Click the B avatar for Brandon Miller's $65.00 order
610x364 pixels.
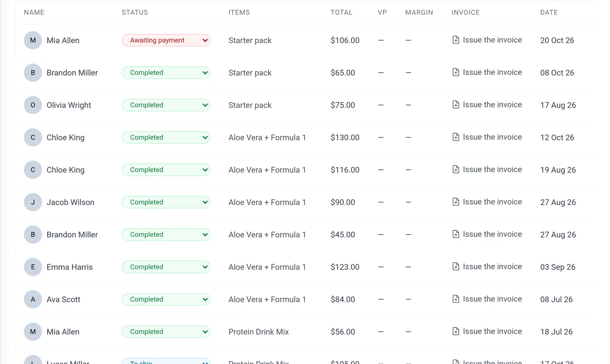tap(33, 73)
